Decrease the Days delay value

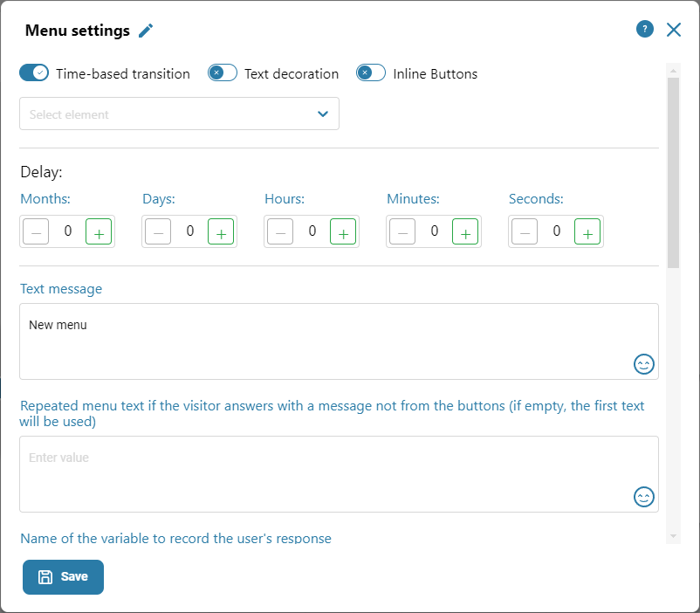click(158, 231)
